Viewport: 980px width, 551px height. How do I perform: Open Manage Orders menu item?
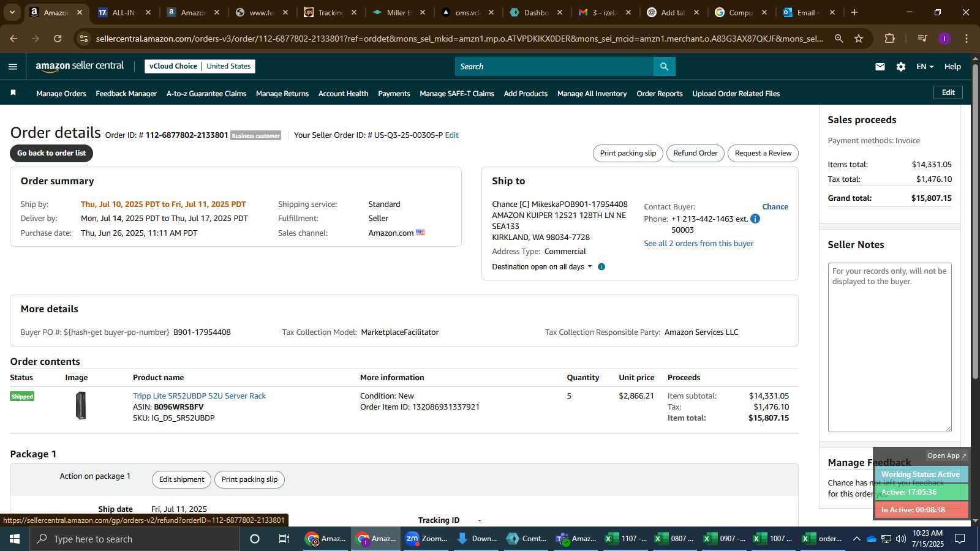(x=61, y=94)
